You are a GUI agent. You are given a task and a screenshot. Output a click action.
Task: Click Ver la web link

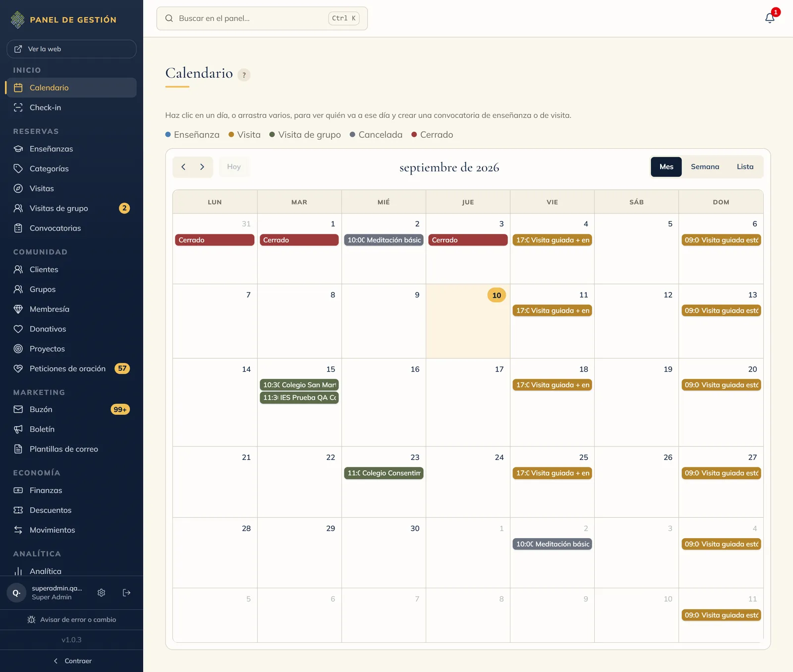click(x=71, y=49)
